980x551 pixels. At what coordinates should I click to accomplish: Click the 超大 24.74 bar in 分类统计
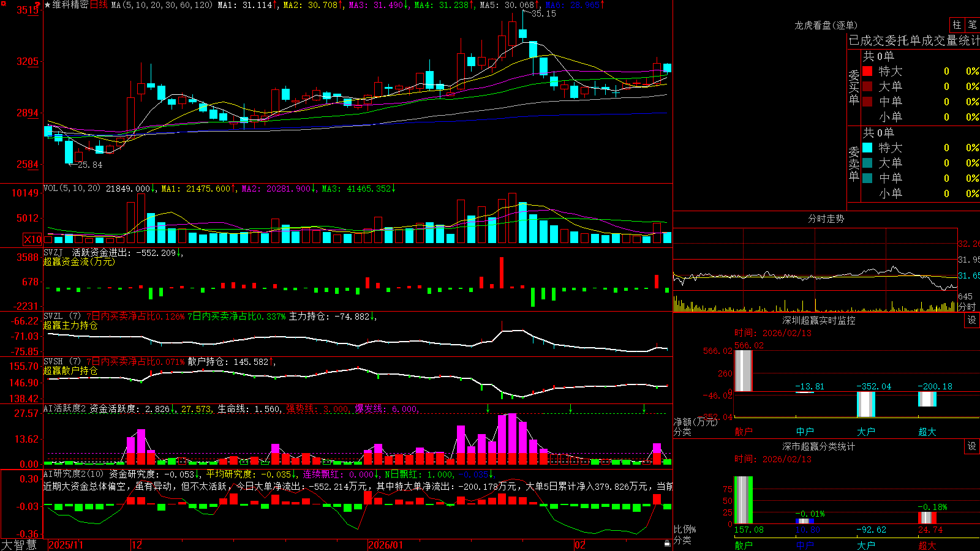point(927,518)
